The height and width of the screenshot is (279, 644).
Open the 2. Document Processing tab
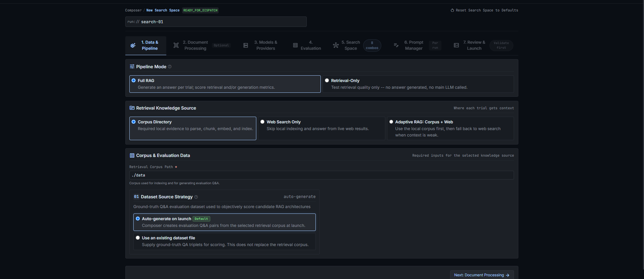202,45
